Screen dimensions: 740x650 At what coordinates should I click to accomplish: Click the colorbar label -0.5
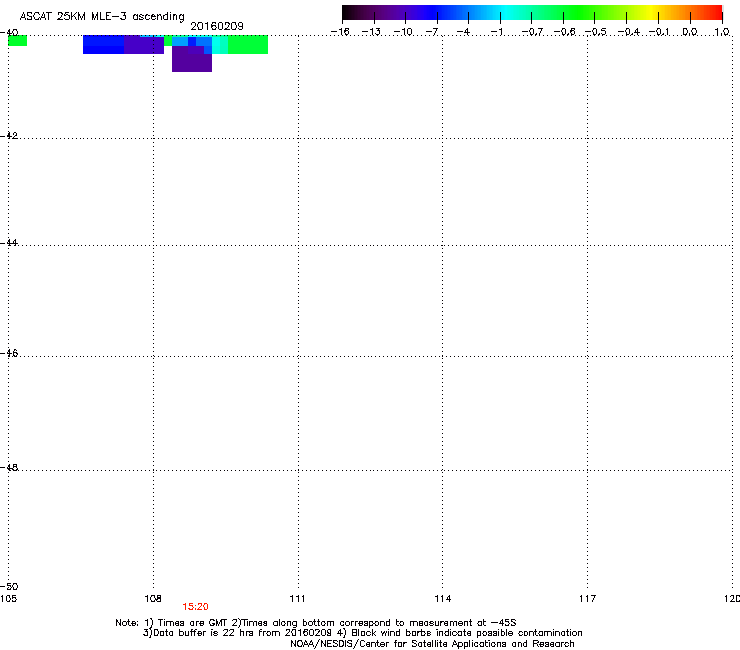click(596, 32)
